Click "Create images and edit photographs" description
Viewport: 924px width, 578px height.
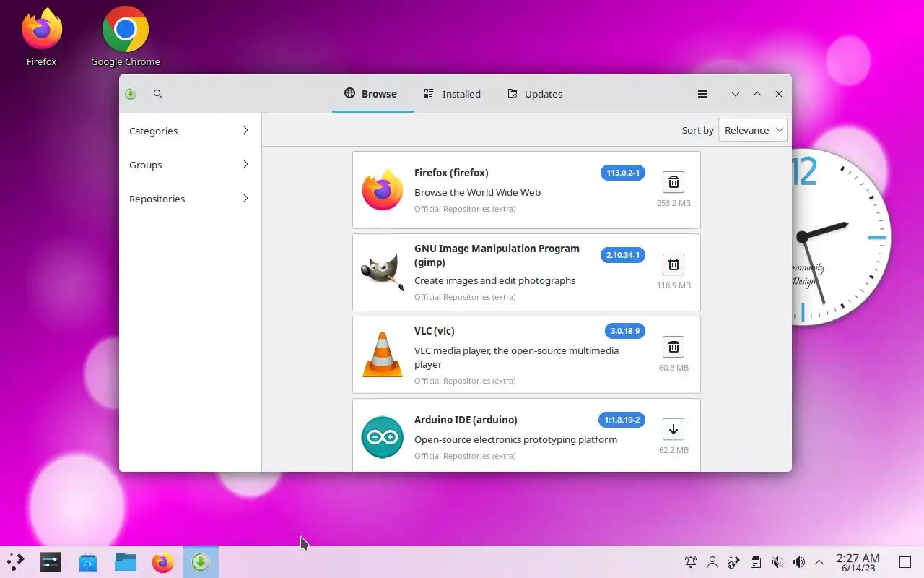494,280
